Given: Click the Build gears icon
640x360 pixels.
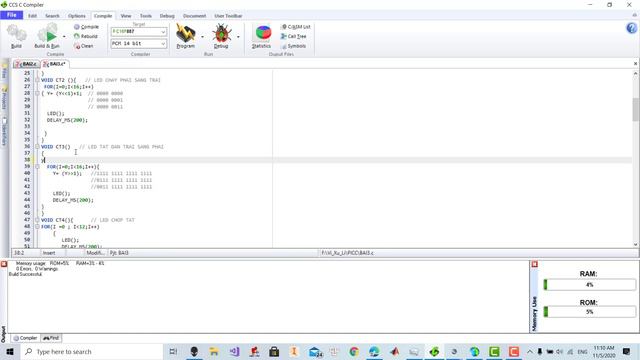Looking at the screenshot, I should point(16,33).
